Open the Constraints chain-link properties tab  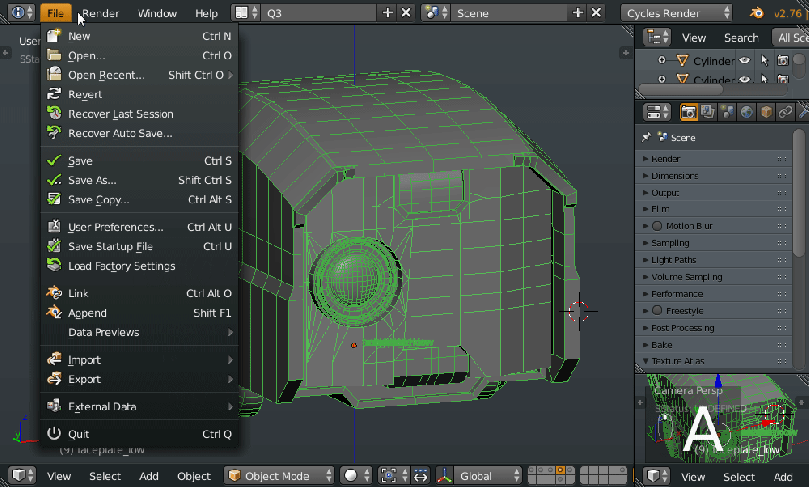point(786,112)
